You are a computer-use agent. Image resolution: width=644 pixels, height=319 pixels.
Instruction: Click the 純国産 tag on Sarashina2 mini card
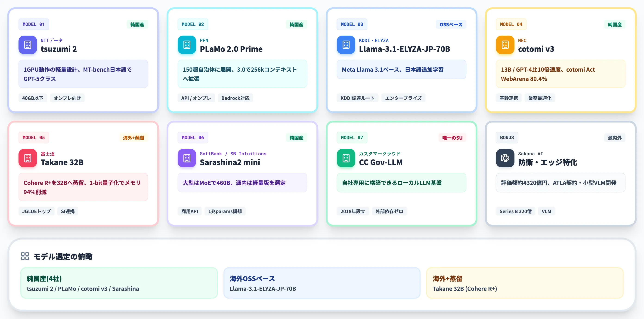click(x=297, y=138)
